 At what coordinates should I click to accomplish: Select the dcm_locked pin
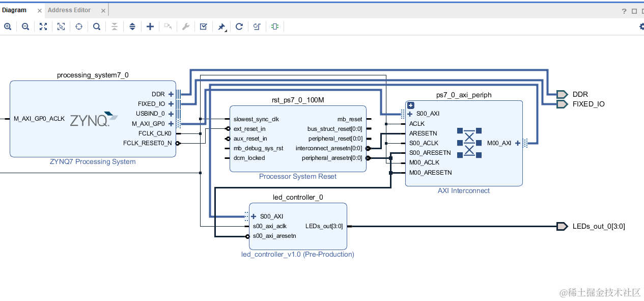249,158
